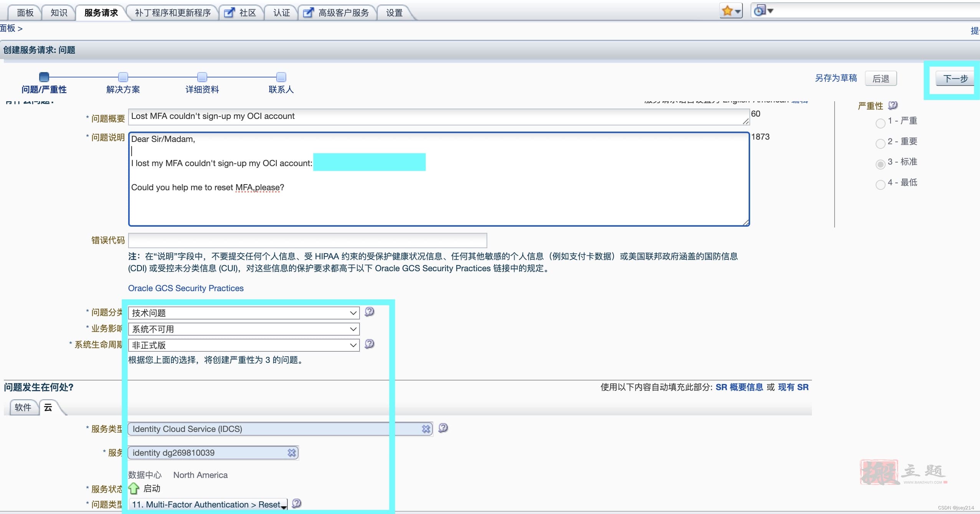Open the 问题类型 Multi-Factor Authentication > Reset dropdown
Image resolution: width=980 pixels, height=514 pixels.
(x=208, y=504)
